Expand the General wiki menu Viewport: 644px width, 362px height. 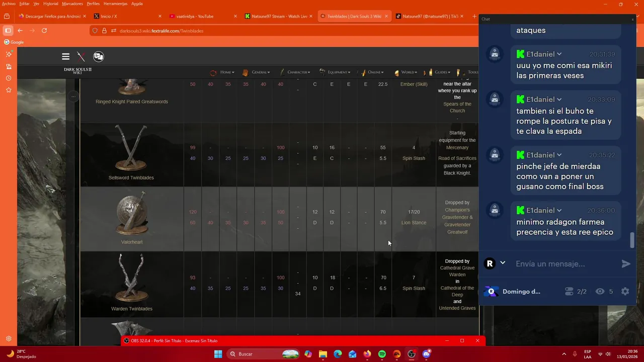coord(261,72)
